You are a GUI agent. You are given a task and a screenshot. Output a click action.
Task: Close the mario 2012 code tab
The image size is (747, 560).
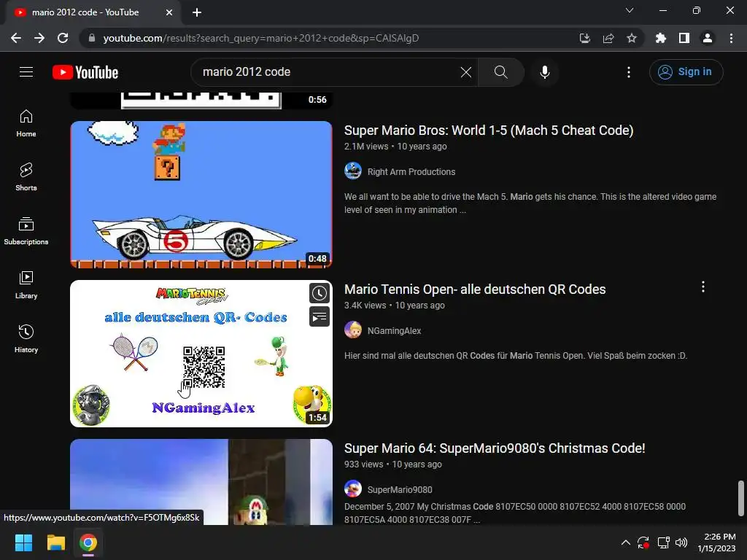click(169, 12)
